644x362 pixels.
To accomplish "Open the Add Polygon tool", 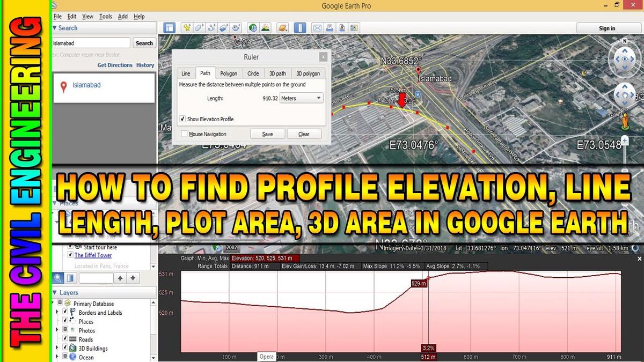I will coord(200,27).
